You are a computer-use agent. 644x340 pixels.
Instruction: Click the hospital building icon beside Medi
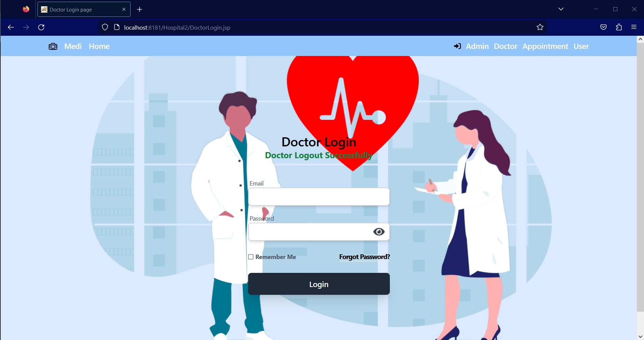click(53, 46)
